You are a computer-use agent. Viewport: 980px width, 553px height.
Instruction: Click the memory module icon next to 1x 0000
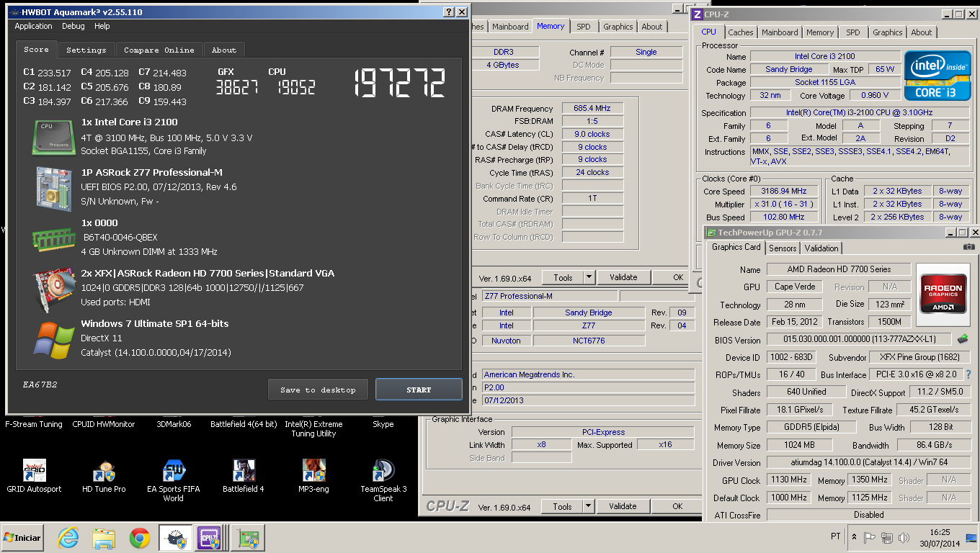[x=53, y=238]
